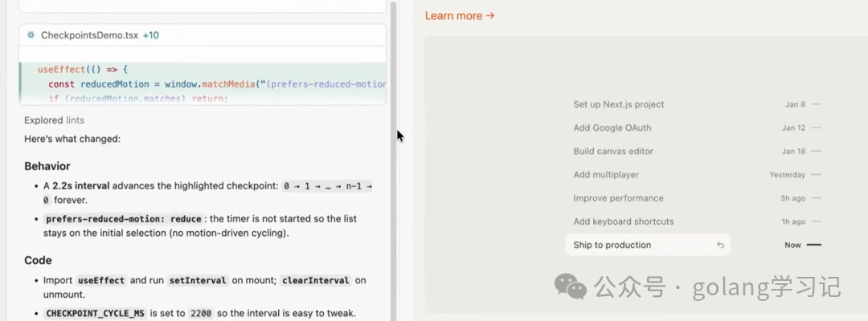Click the setInterval inline code
The image size is (868, 321).
click(198, 280)
